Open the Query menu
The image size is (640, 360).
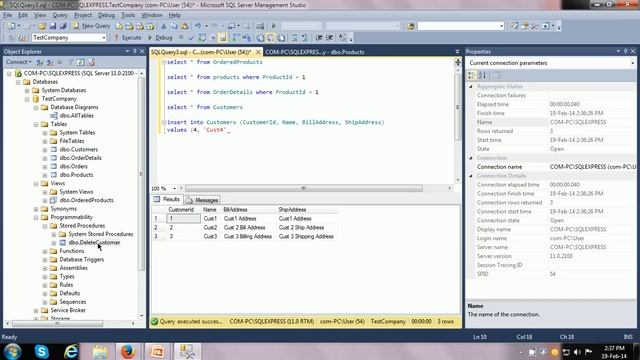60,15
